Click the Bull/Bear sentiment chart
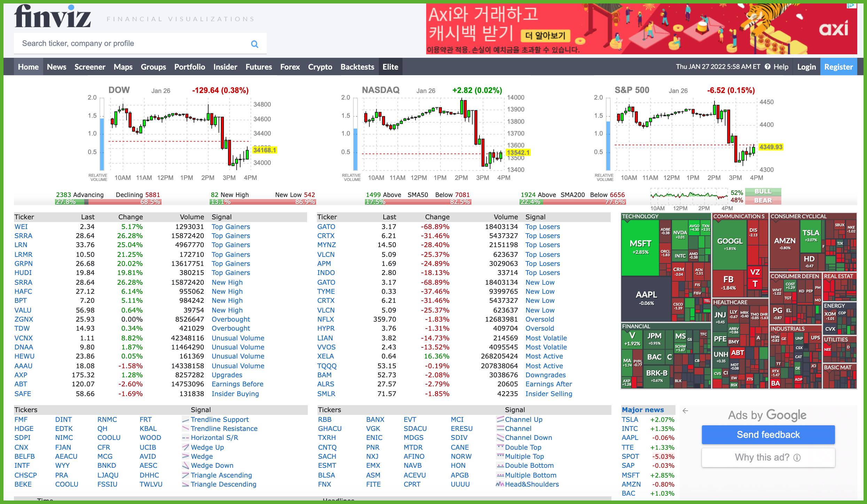867x504 pixels. point(689,196)
